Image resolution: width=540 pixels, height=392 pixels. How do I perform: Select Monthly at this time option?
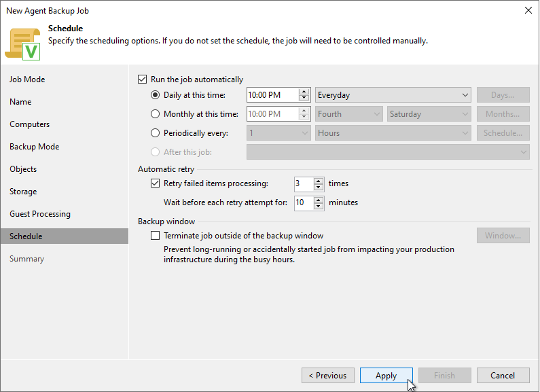(x=155, y=114)
